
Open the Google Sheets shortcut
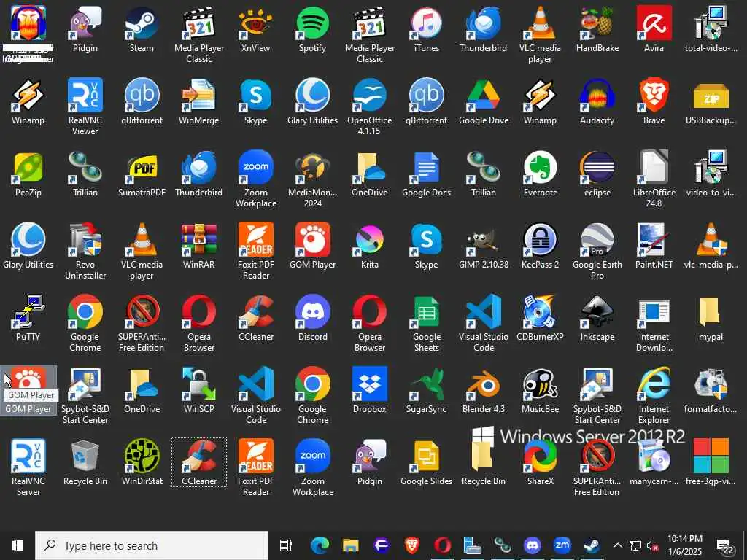coord(426,323)
